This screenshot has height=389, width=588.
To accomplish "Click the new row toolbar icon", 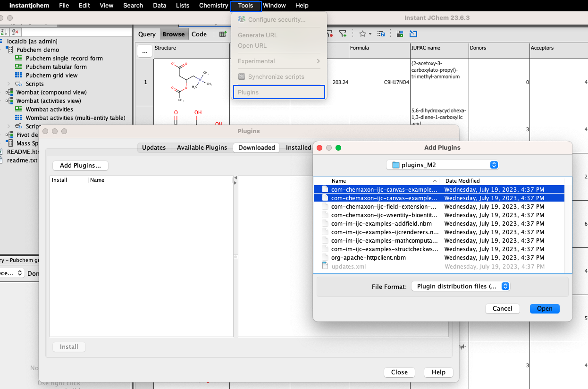I will coord(221,34).
